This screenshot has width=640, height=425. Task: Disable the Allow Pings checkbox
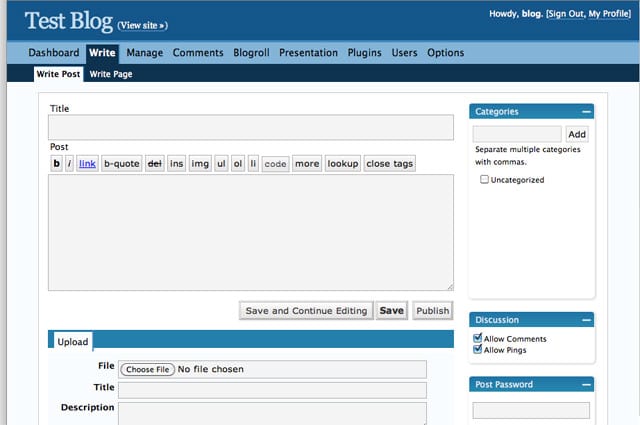(x=478, y=350)
